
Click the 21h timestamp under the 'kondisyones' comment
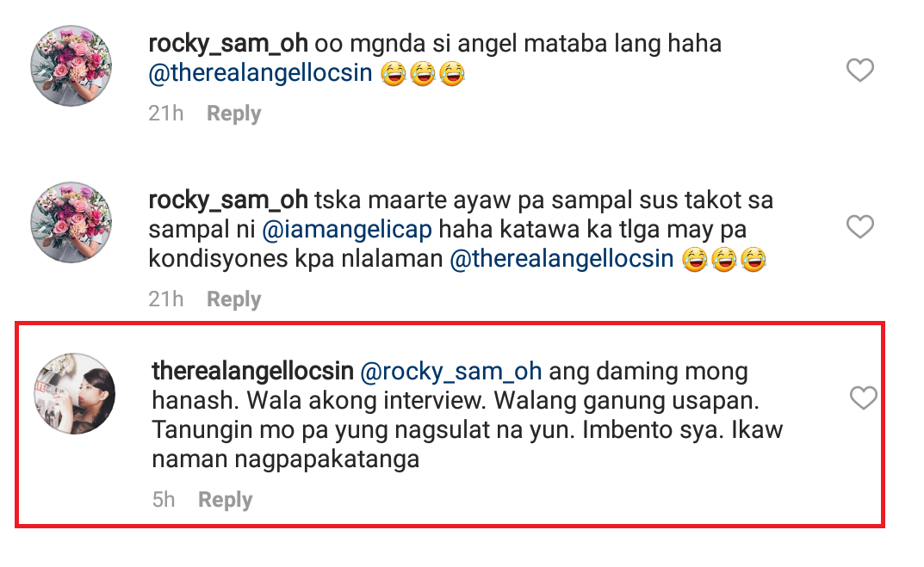point(165,299)
